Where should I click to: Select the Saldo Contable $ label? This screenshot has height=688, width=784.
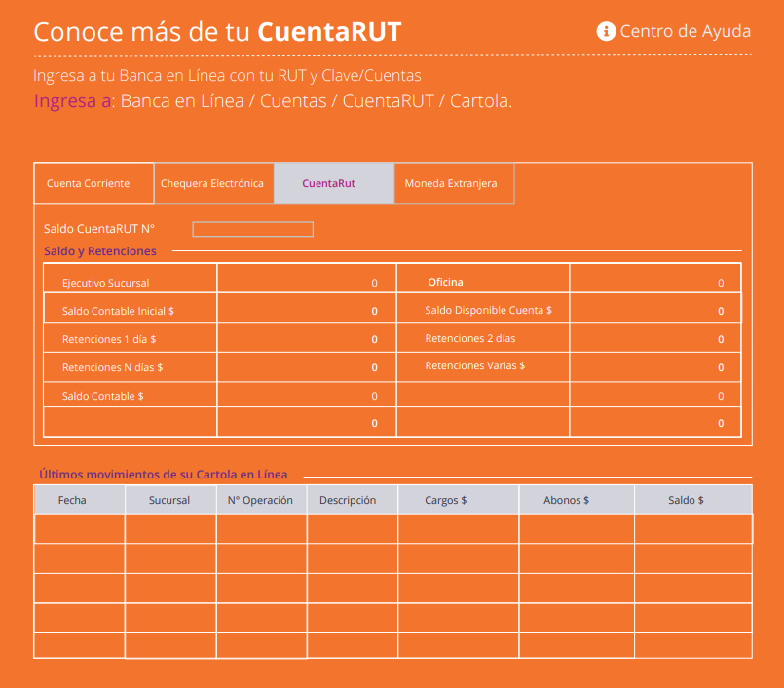[x=102, y=396]
